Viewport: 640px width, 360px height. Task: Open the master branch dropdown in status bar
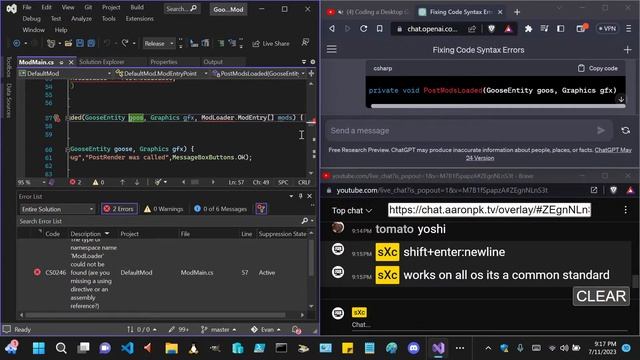pyautogui.click(x=218, y=329)
